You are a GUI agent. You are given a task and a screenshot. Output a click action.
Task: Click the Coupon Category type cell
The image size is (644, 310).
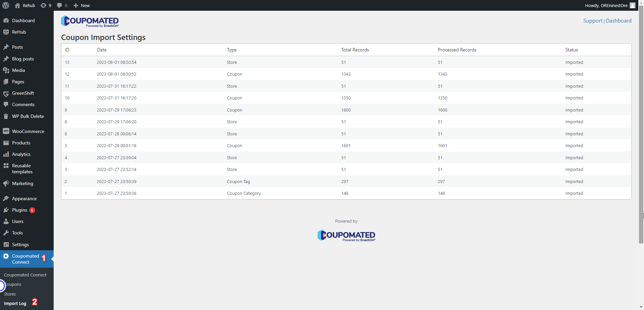click(x=244, y=193)
